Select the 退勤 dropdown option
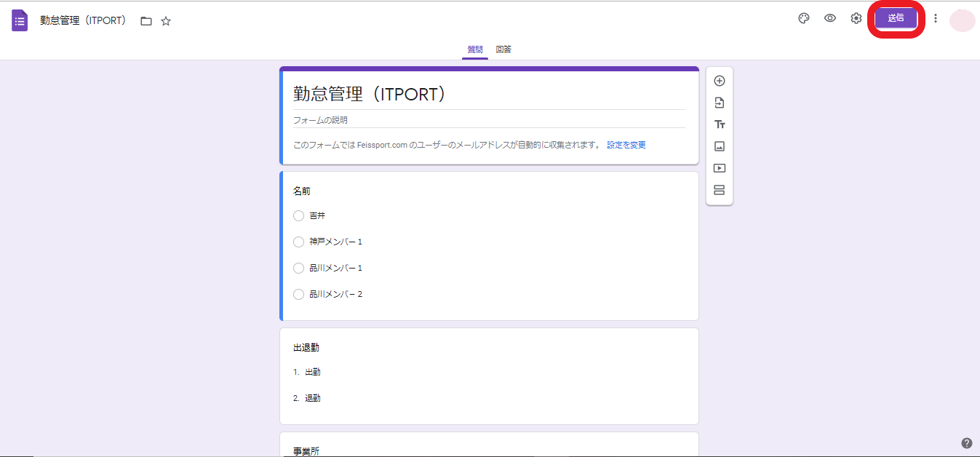The image size is (980, 457). point(313,398)
